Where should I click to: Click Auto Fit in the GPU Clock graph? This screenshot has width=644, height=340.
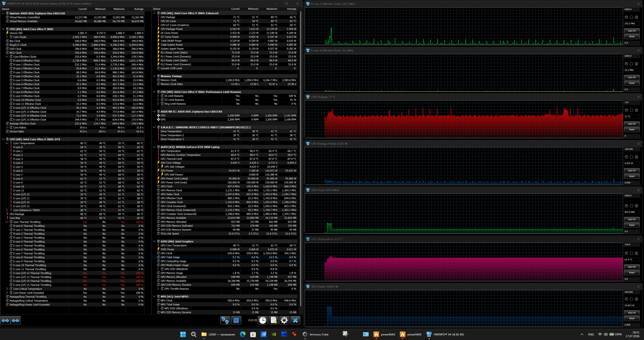[632, 219]
